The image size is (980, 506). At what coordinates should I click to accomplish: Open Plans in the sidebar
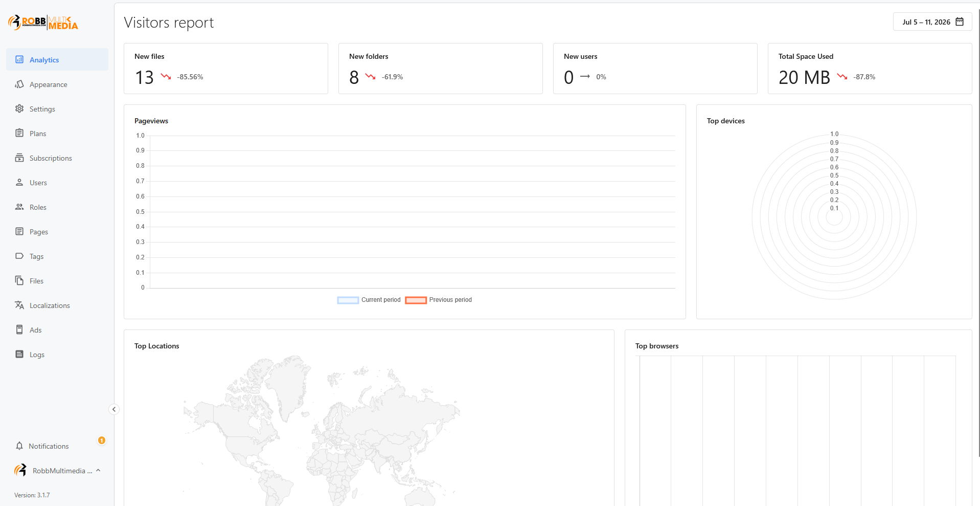[x=57, y=133]
